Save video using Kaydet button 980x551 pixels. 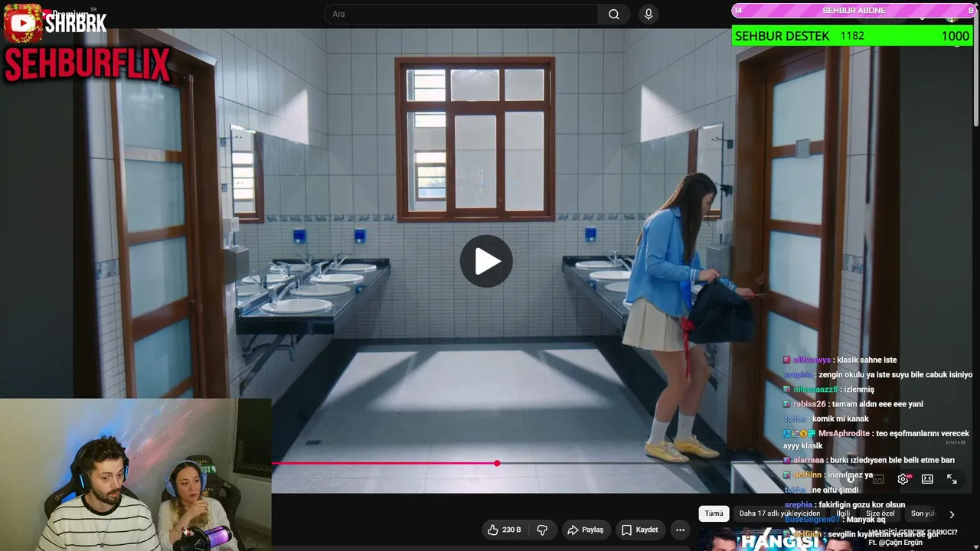(639, 530)
